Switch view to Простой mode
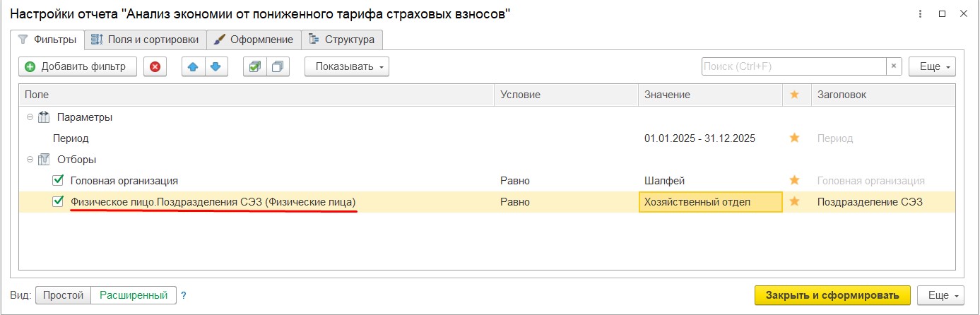 64,295
